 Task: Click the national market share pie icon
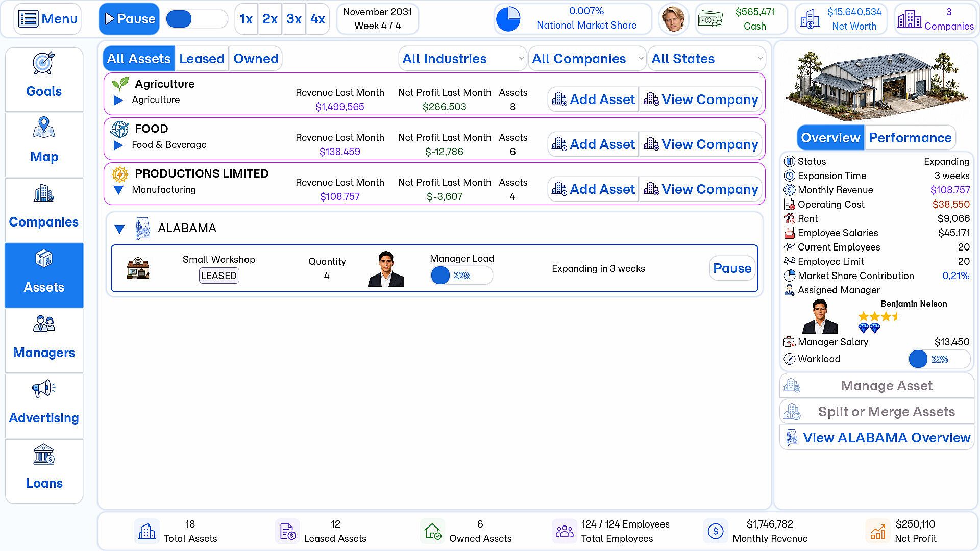point(508,19)
